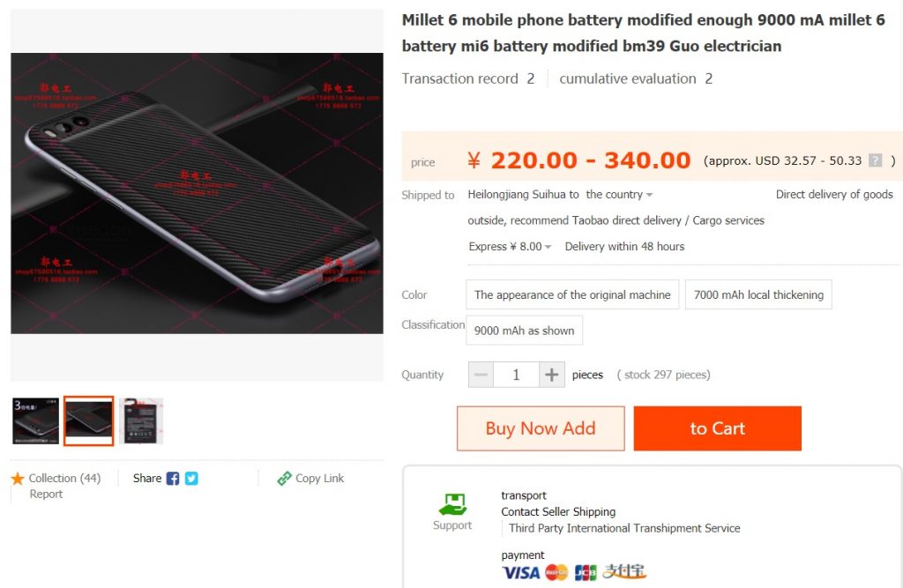Viewport: 903px width, 588px height.
Task: Open the Express ¥ 8.00 shipping dropdown
Action: (511, 247)
